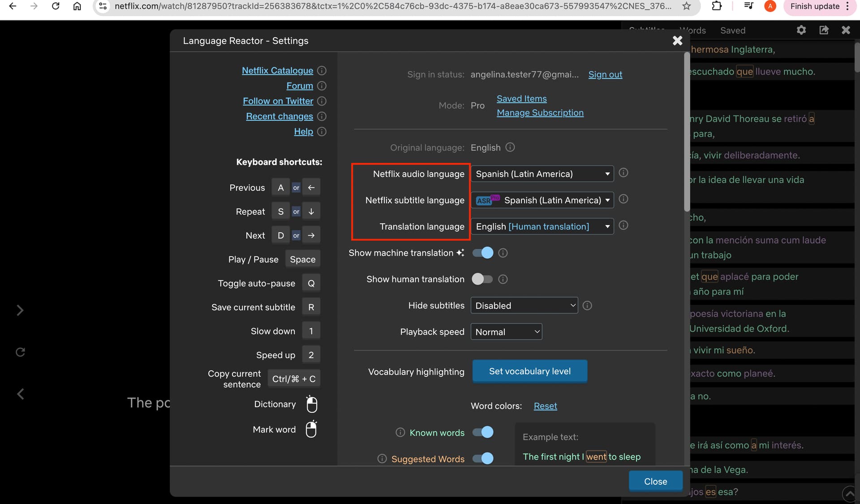Switch to the Words tab in the side panel
Viewport: 860px width, 504px height.
tap(692, 30)
